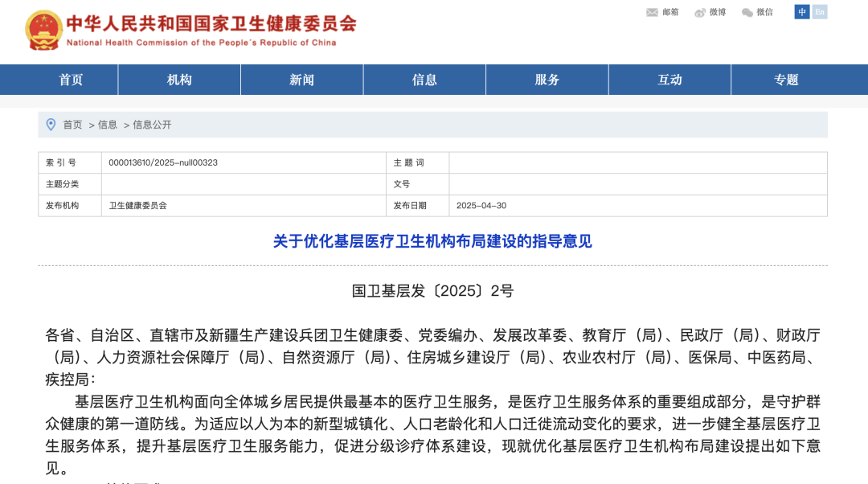868x484 pixels.
Task: Click the national emblem logo
Action: pyautogui.click(x=43, y=31)
